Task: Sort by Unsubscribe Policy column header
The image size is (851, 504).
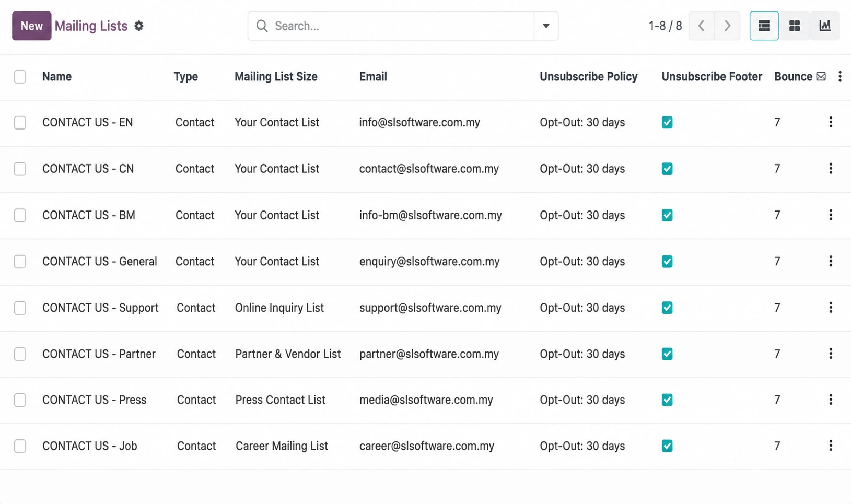Action: [x=589, y=76]
